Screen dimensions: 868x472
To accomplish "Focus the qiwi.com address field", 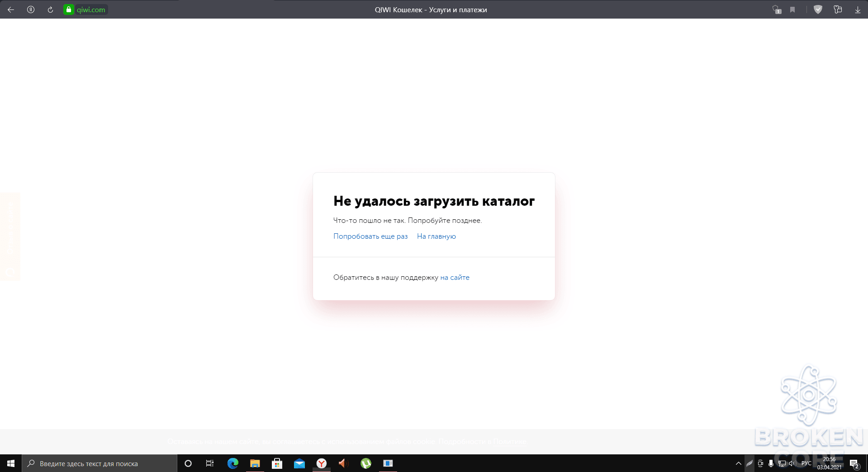I will [91, 9].
